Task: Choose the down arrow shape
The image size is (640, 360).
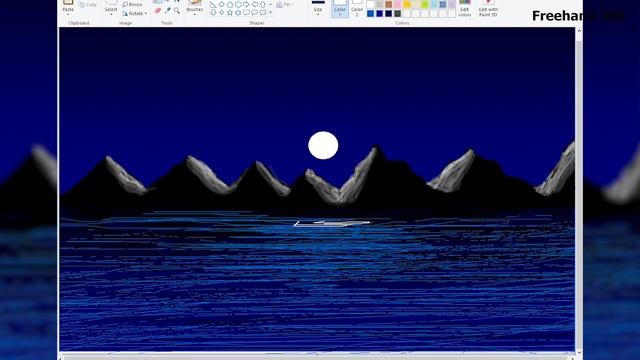Action: point(213,13)
